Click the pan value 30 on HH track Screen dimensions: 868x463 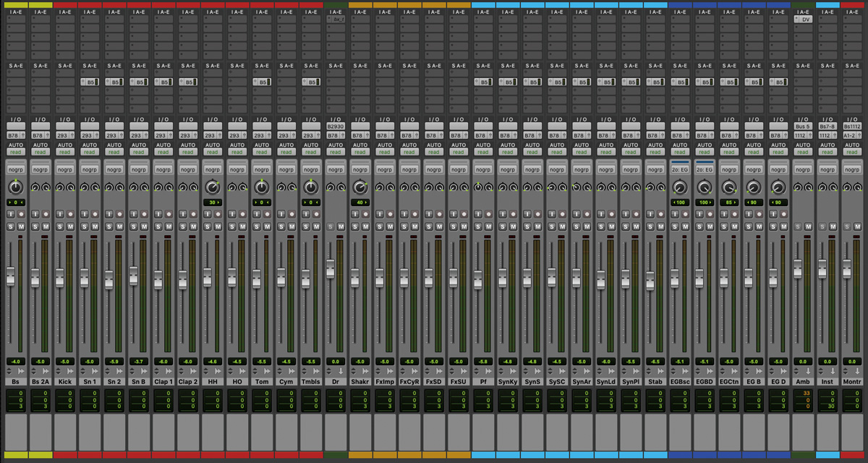pyautogui.click(x=213, y=203)
